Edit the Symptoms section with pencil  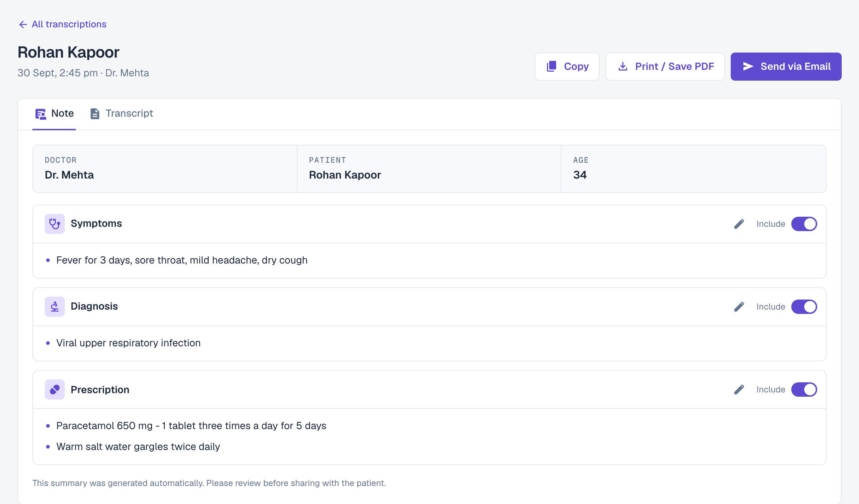[x=739, y=224]
